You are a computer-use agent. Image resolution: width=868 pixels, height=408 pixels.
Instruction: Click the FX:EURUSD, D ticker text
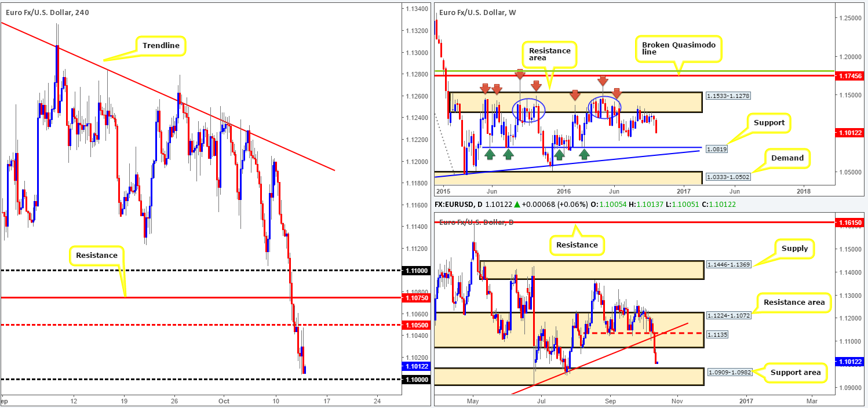(x=455, y=204)
